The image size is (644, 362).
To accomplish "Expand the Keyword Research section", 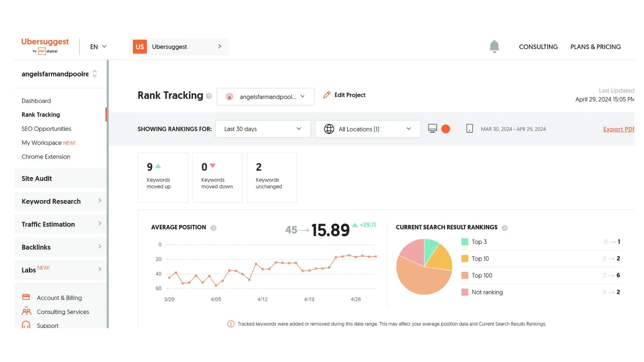I will click(x=60, y=201).
